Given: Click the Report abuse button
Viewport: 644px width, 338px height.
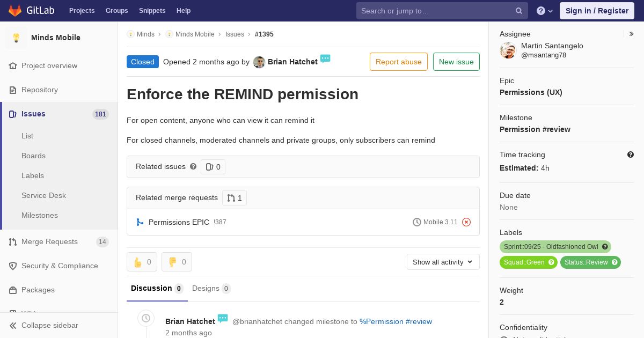Looking at the screenshot, I should pyautogui.click(x=399, y=62).
